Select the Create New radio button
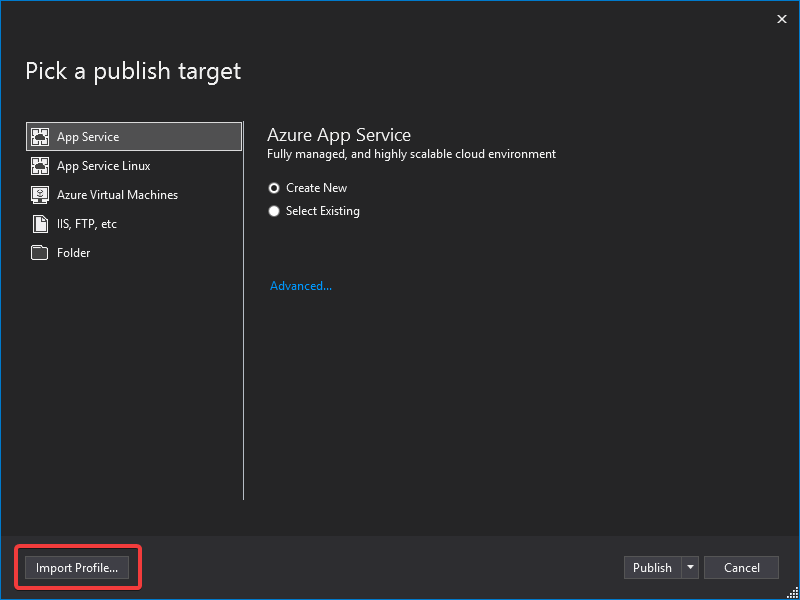Image resolution: width=800 pixels, height=600 pixels. [x=274, y=188]
